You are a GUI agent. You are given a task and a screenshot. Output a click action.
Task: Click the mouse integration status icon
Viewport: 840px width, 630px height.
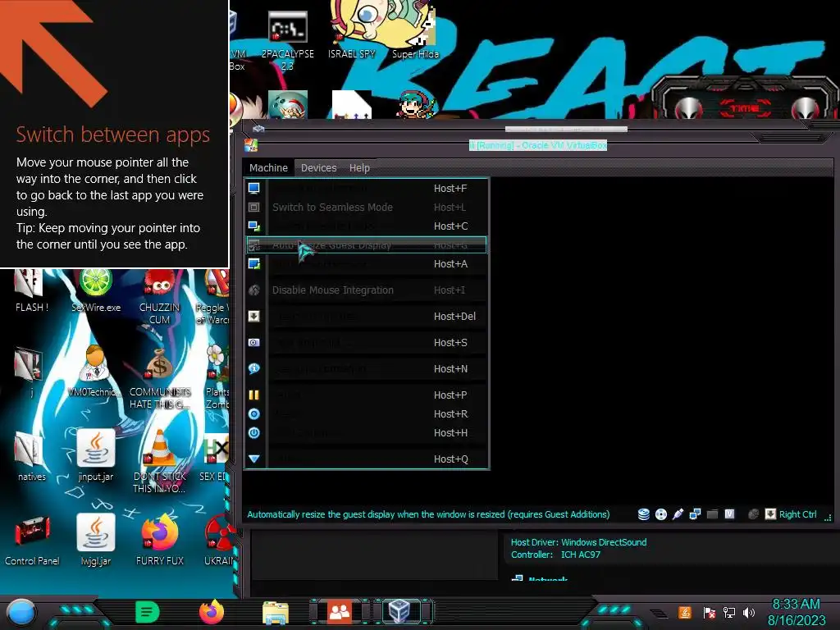point(753,514)
